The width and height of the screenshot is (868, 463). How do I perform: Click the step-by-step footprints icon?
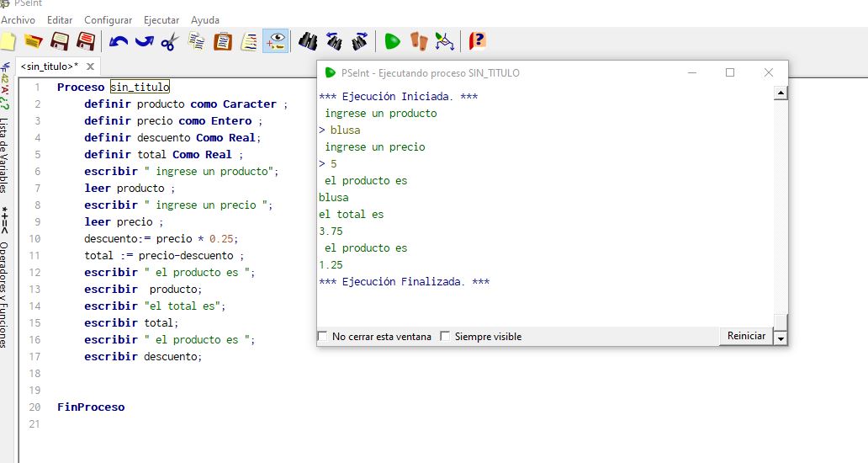coord(418,40)
